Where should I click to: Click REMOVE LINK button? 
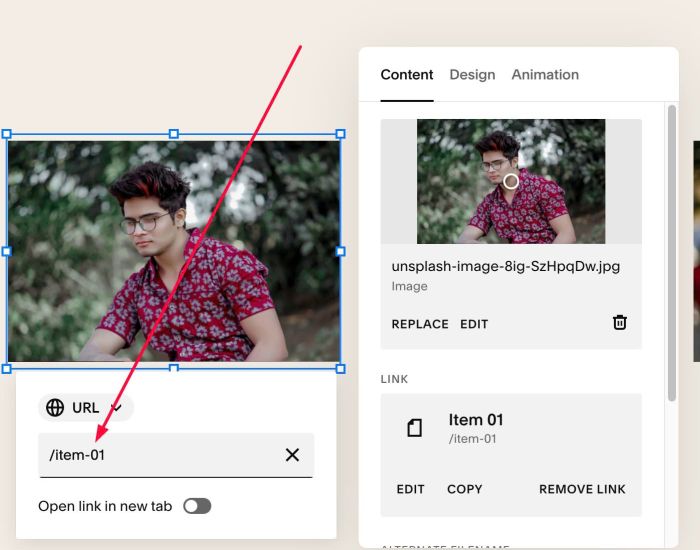tap(582, 489)
